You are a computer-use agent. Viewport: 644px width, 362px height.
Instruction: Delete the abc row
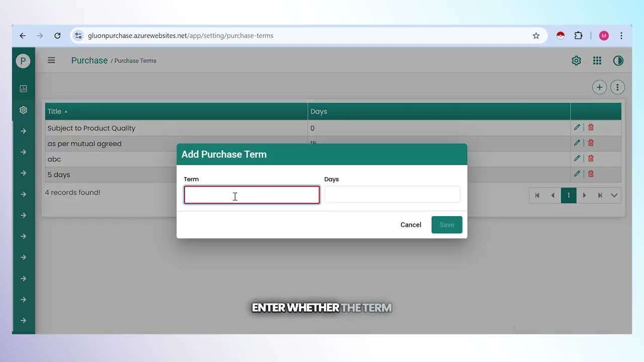pyautogui.click(x=591, y=158)
